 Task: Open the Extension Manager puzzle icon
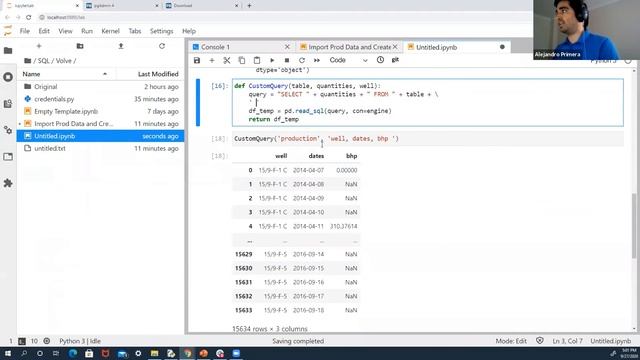8,183
